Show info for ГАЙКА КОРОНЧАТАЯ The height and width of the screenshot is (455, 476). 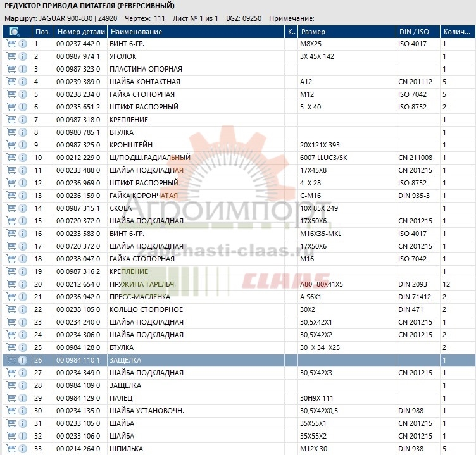coord(23,196)
